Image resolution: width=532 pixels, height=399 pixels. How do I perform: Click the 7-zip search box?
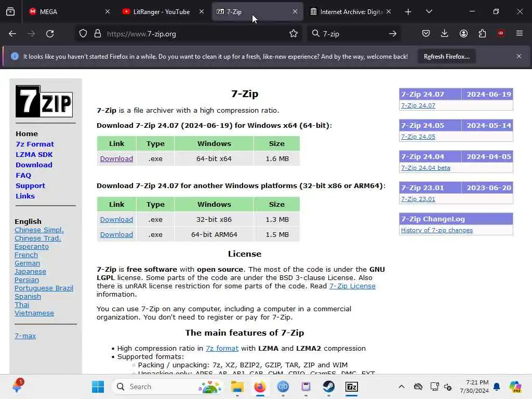(353, 34)
